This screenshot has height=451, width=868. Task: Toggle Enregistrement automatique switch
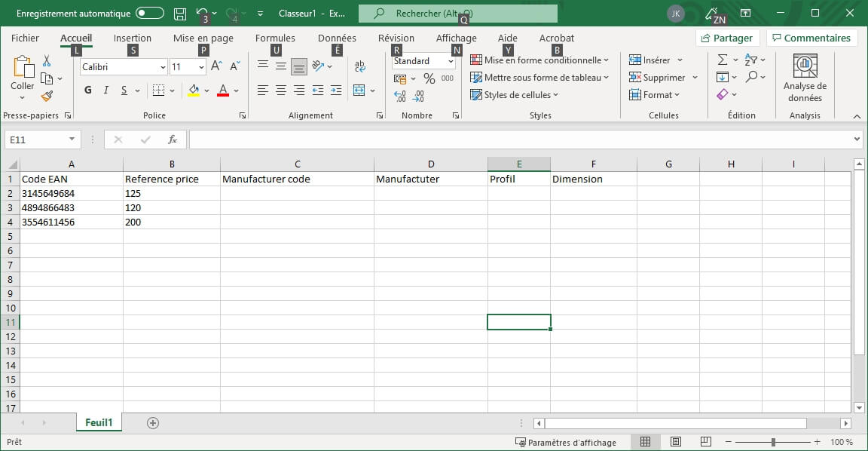tap(150, 13)
